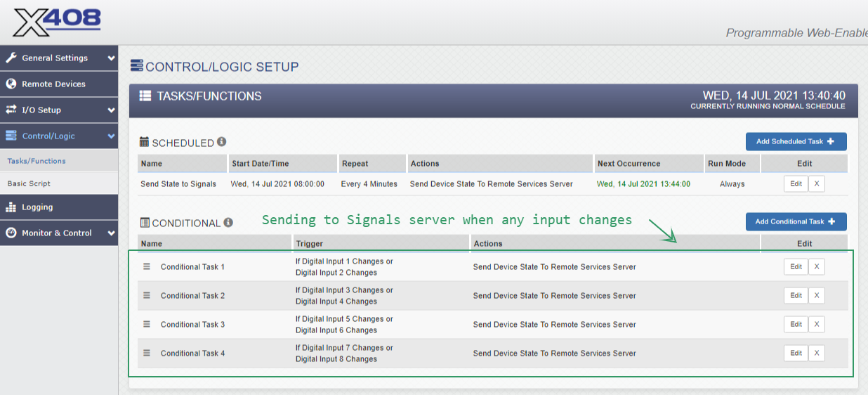Delete Conditional Task 1 with X button
868x395 pixels.
point(816,267)
